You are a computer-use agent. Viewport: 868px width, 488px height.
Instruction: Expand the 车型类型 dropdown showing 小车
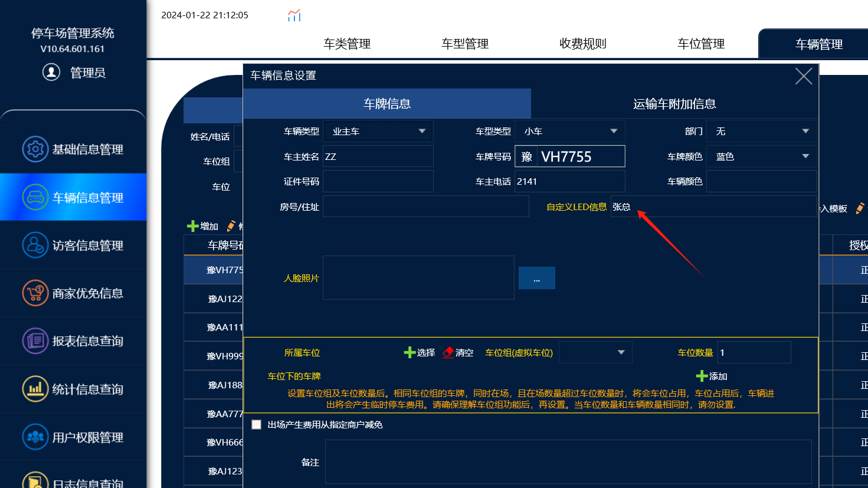(x=570, y=131)
